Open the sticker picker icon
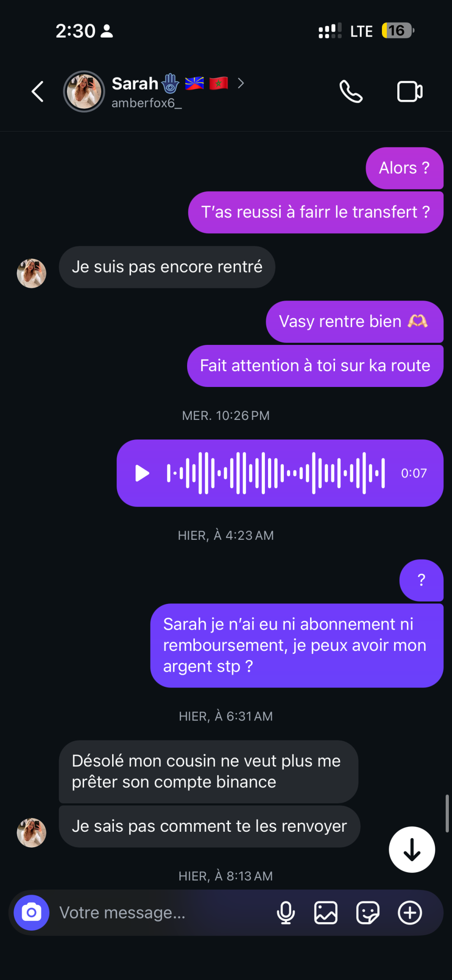The image size is (452, 980). click(x=367, y=913)
